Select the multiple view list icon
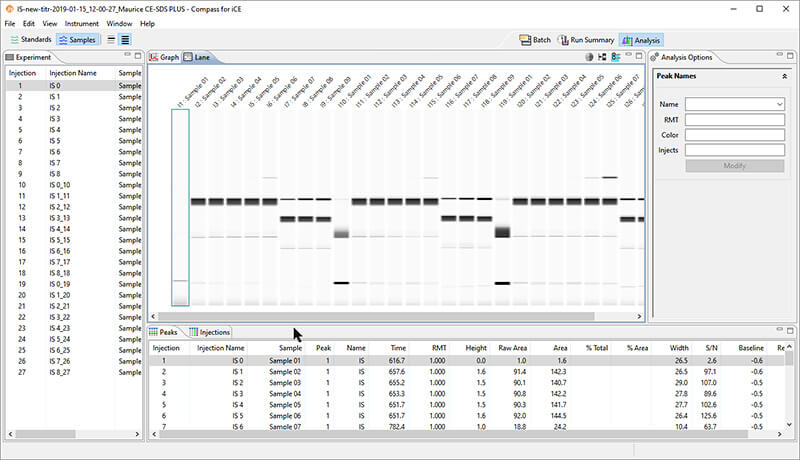The image size is (800, 460). click(125, 40)
